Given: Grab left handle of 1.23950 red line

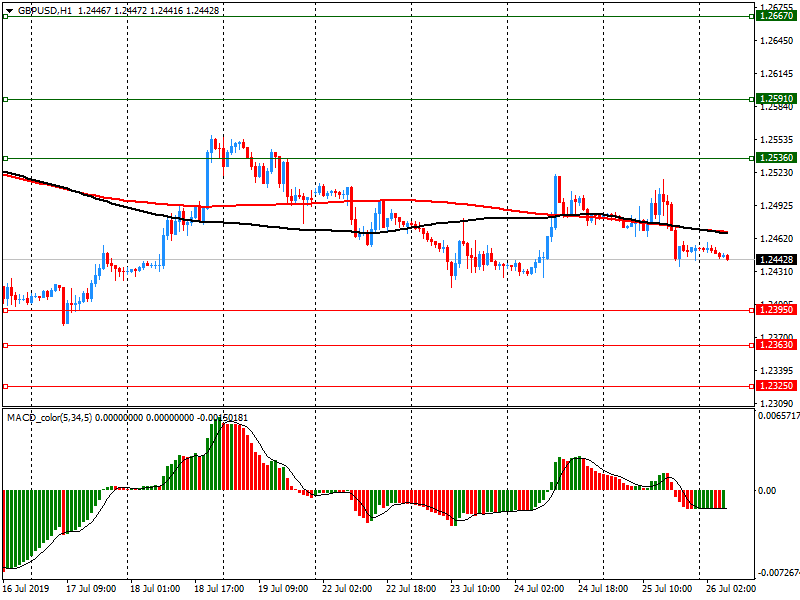Looking at the screenshot, I should [x=6, y=310].
